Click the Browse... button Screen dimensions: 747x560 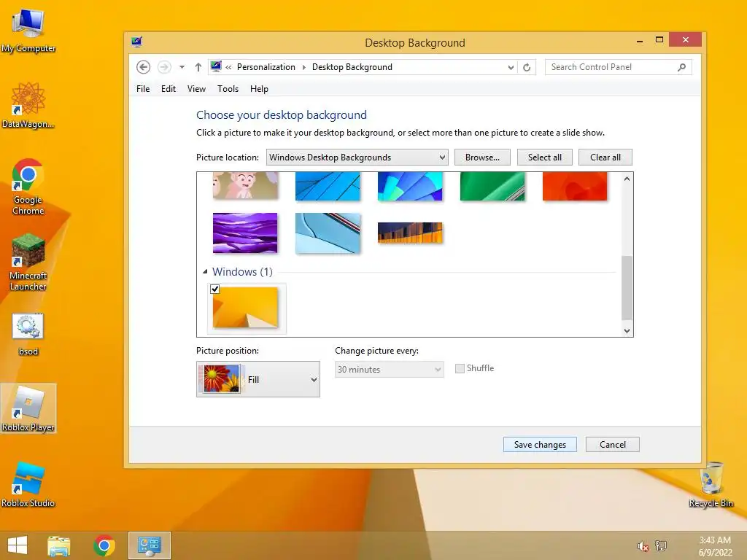pos(482,157)
